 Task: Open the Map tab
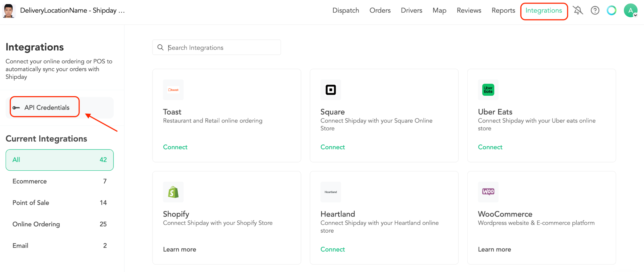click(x=439, y=10)
